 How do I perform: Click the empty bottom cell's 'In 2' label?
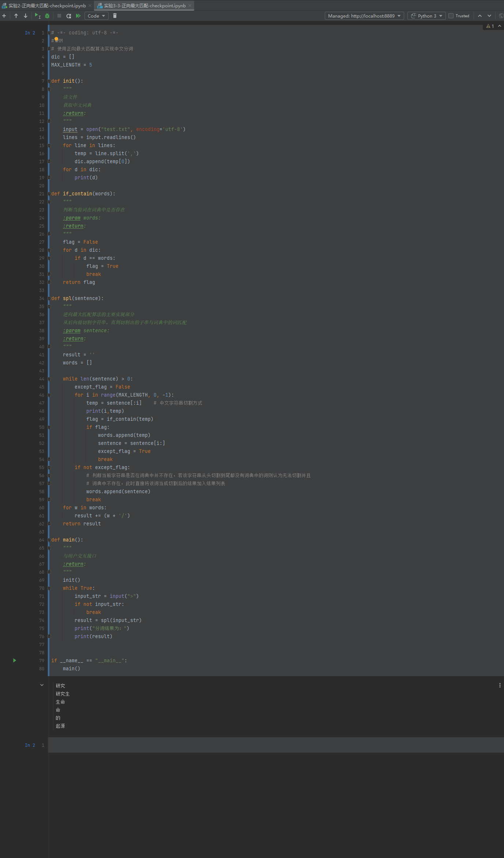pos(30,745)
